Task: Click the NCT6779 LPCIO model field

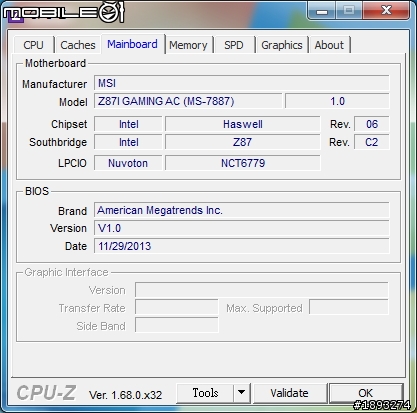Action: pyautogui.click(x=243, y=163)
